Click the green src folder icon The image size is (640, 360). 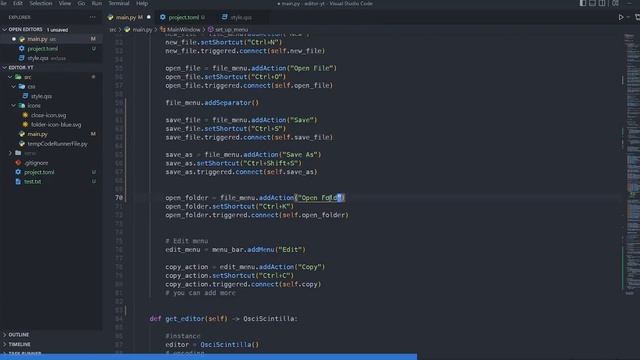click(18, 77)
